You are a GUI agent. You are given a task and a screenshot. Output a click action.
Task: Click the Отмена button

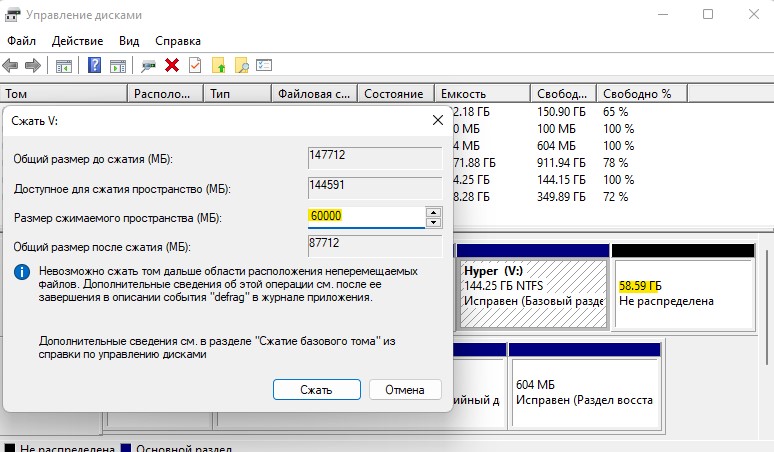pyautogui.click(x=405, y=389)
